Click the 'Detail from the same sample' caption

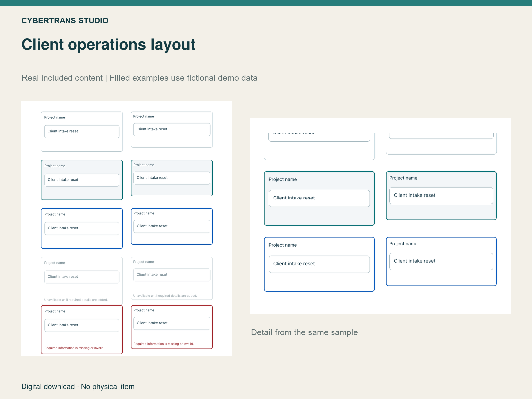tap(305, 332)
